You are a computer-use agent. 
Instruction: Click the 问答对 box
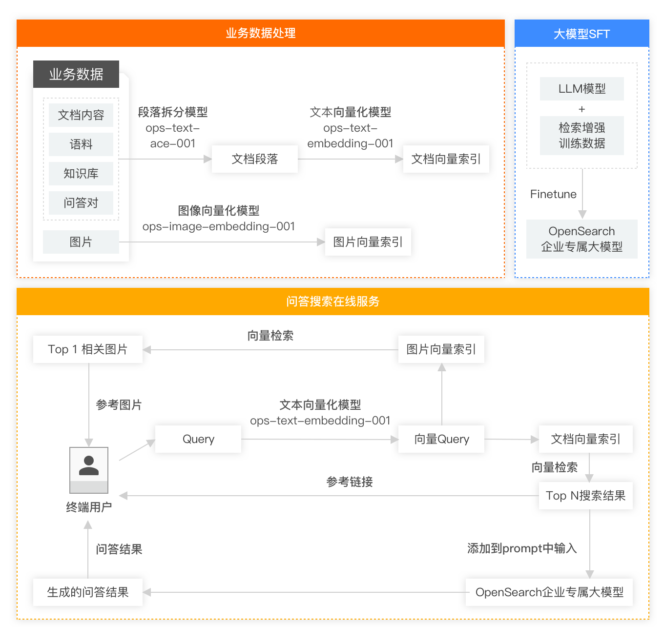(x=81, y=203)
